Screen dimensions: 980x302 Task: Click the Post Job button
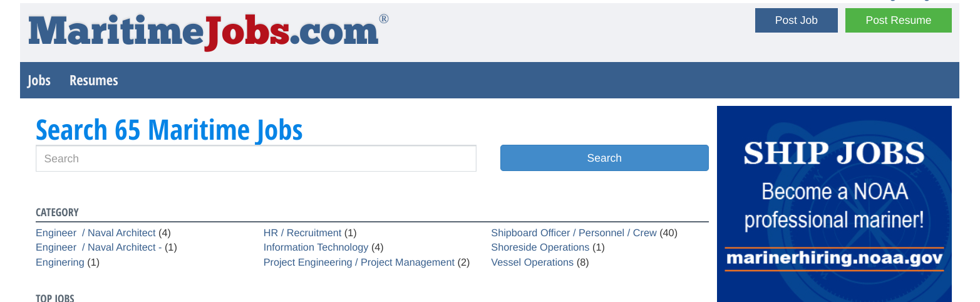point(796,20)
